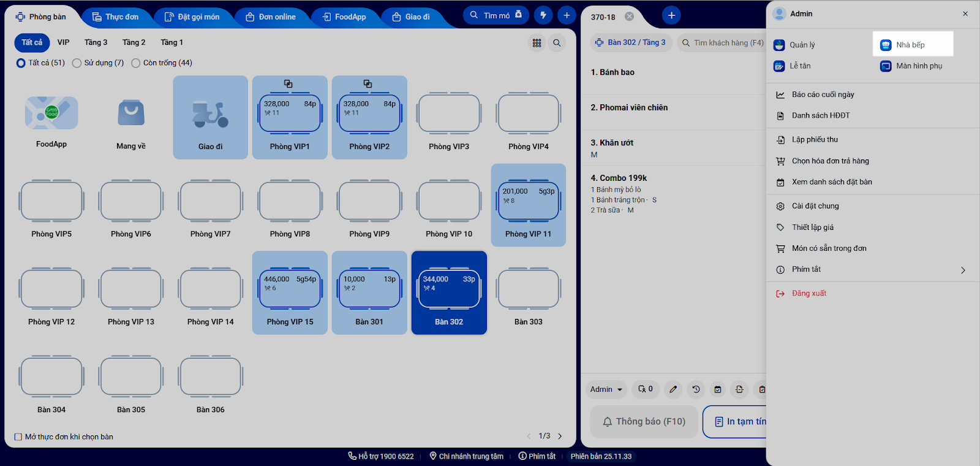Image resolution: width=980 pixels, height=466 pixels.
Task: Filter tables by Tầng 3
Action: point(96,42)
